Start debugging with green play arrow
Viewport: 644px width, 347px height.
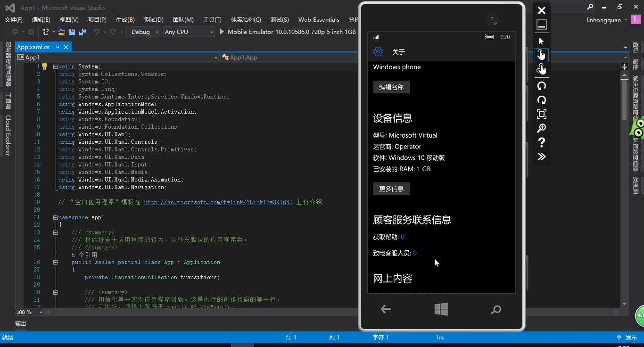(222, 32)
